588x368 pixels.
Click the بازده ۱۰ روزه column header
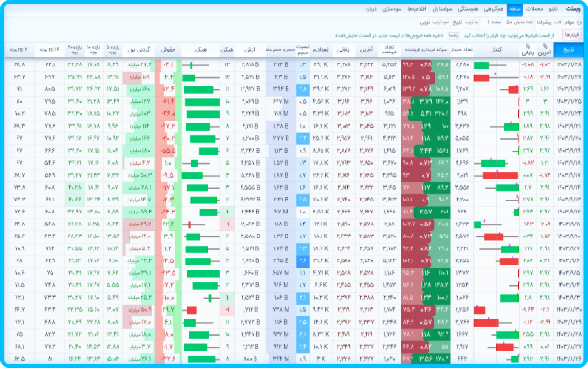94,50
